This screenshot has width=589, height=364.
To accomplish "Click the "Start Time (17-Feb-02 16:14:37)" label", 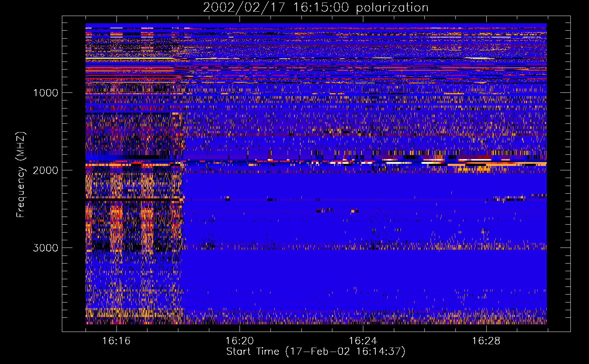I will [x=316, y=352].
